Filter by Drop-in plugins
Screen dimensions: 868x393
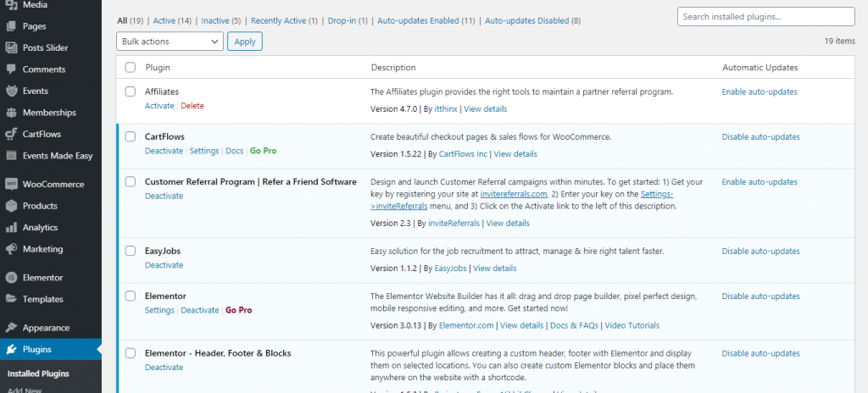click(x=348, y=20)
